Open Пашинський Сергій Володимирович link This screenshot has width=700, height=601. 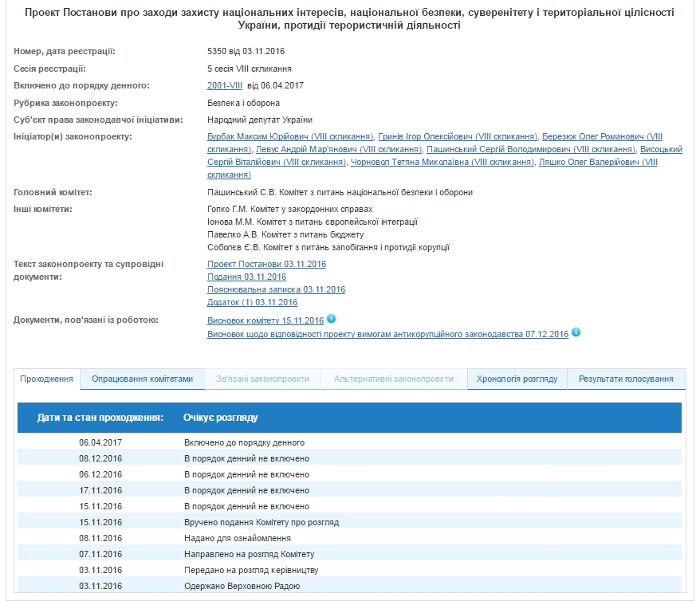pyautogui.click(x=531, y=150)
